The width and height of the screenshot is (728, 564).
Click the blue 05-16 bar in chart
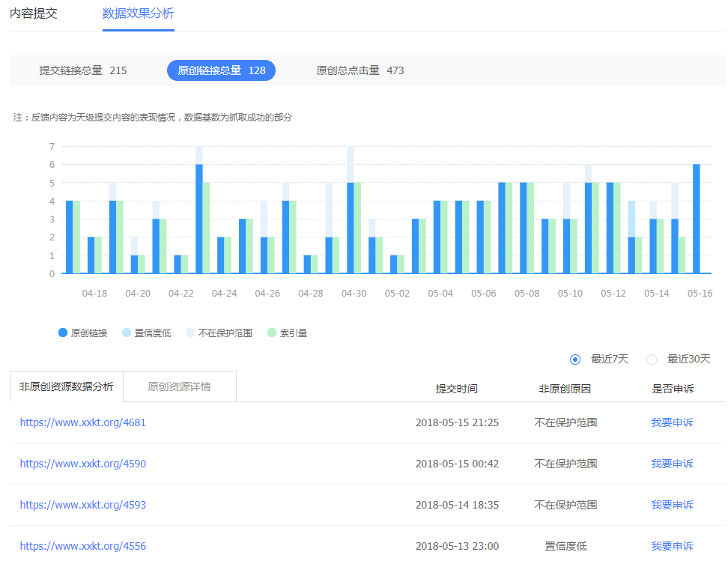tap(696, 219)
